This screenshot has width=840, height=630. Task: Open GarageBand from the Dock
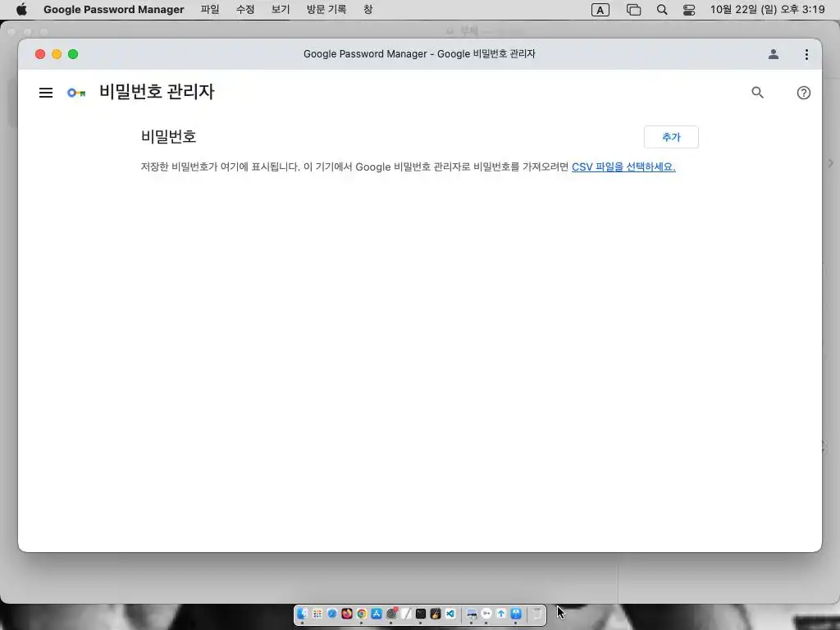pyautogui.click(x=436, y=614)
